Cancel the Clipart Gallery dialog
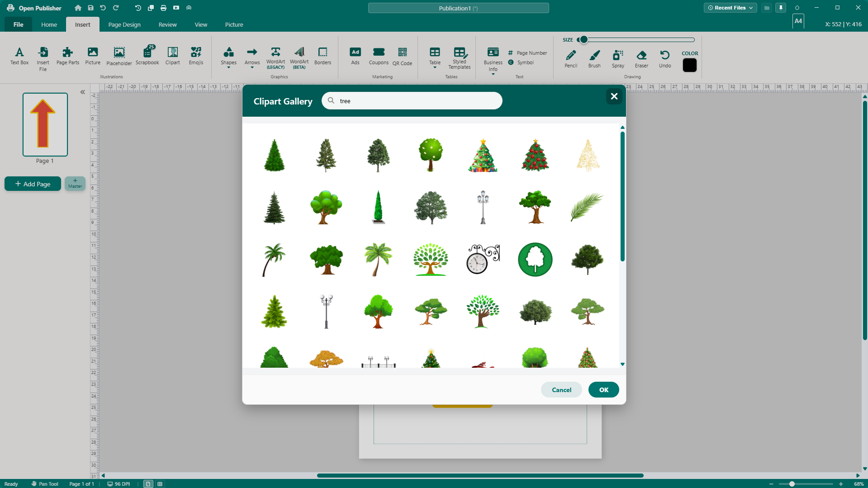 [561, 390]
